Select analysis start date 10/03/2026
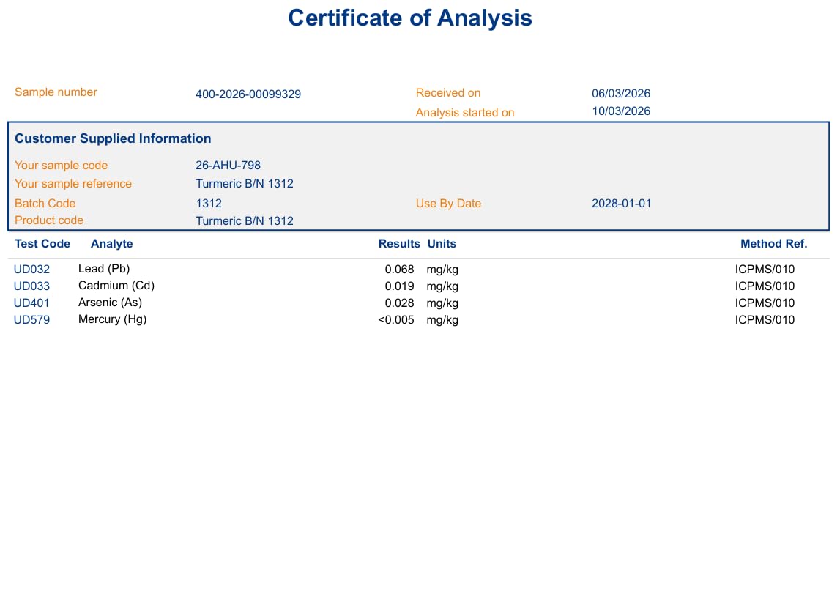This screenshot has height=616, width=840. (x=621, y=111)
